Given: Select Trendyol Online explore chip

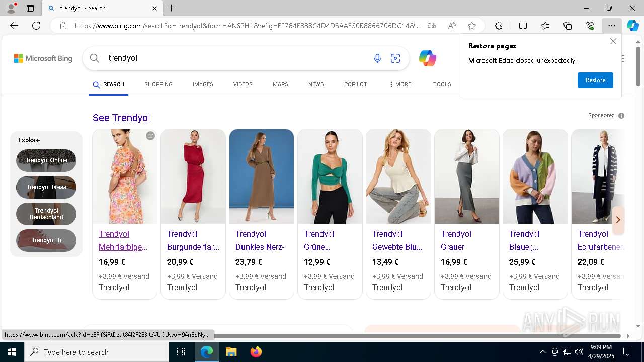Looking at the screenshot, I should [x=46, y=160].
